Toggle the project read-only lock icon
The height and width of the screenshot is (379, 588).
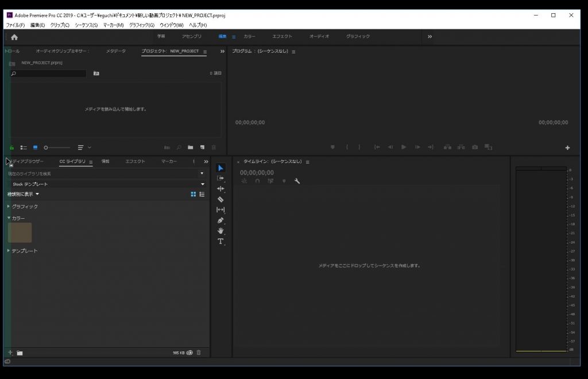pos(11,148)
